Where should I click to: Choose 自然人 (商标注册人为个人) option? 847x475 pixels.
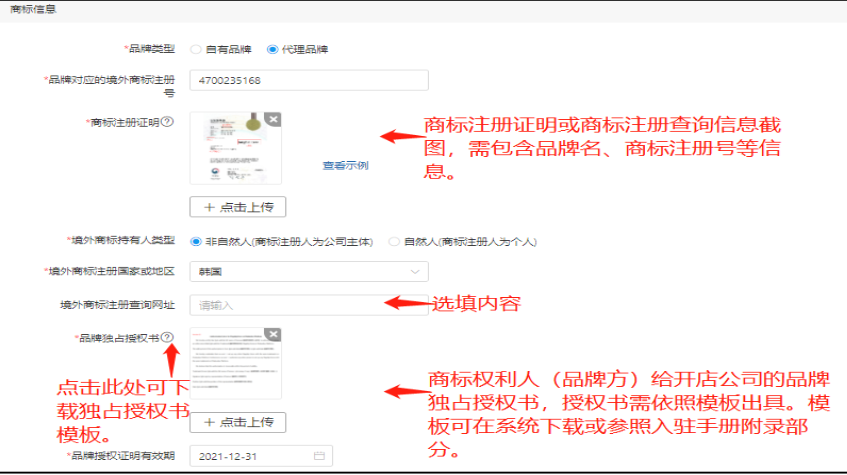click(393, 241)
